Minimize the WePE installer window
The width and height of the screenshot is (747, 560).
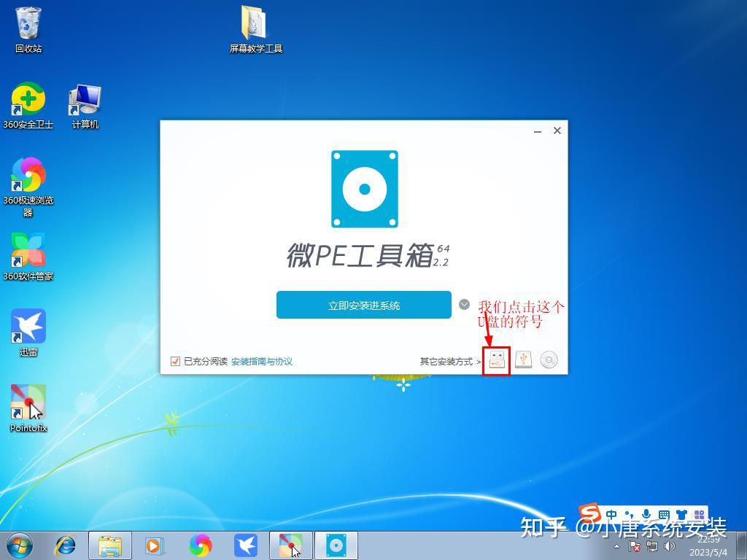[x=538, y=131]
